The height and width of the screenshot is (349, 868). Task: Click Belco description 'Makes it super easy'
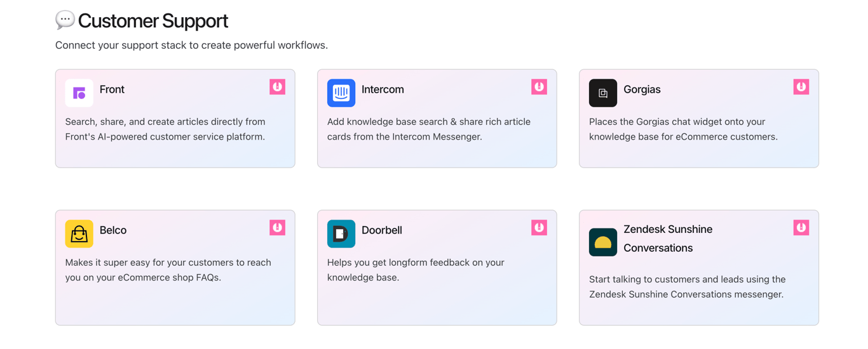[168, 270]
